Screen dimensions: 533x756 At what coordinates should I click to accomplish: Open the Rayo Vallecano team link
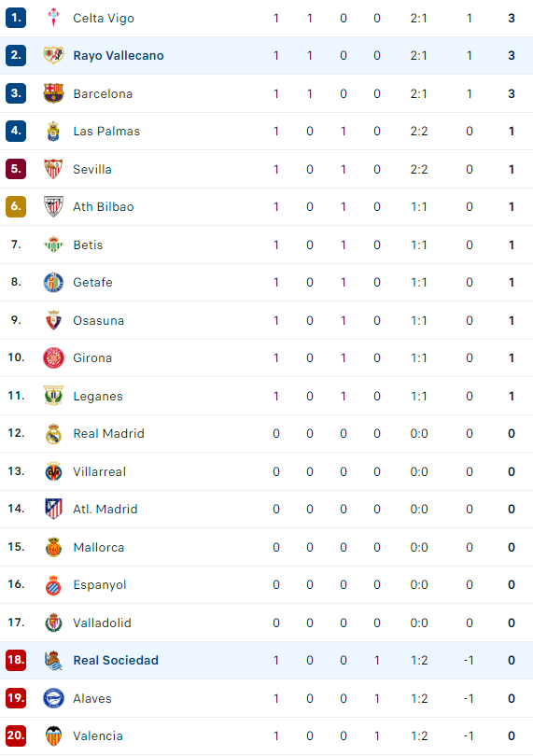[x=119, y=55]
